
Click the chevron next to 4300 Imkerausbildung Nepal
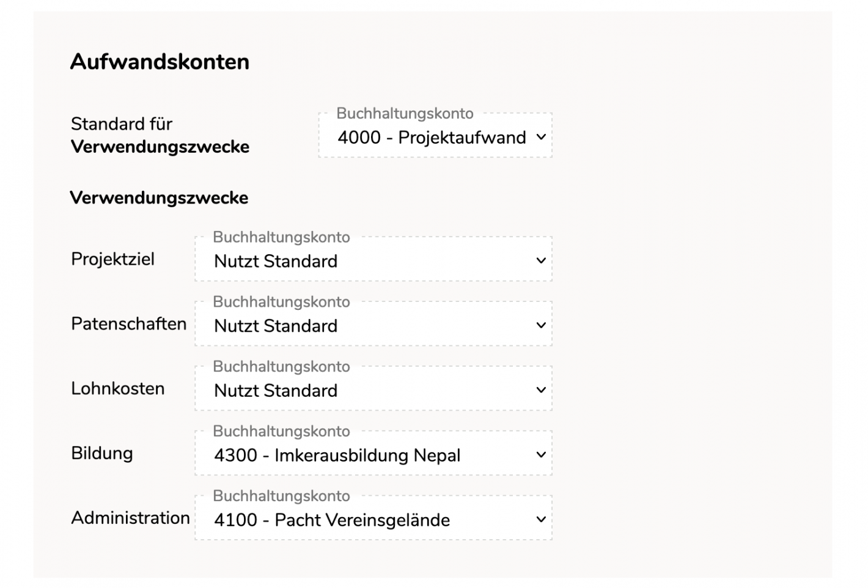coord(540,455)
